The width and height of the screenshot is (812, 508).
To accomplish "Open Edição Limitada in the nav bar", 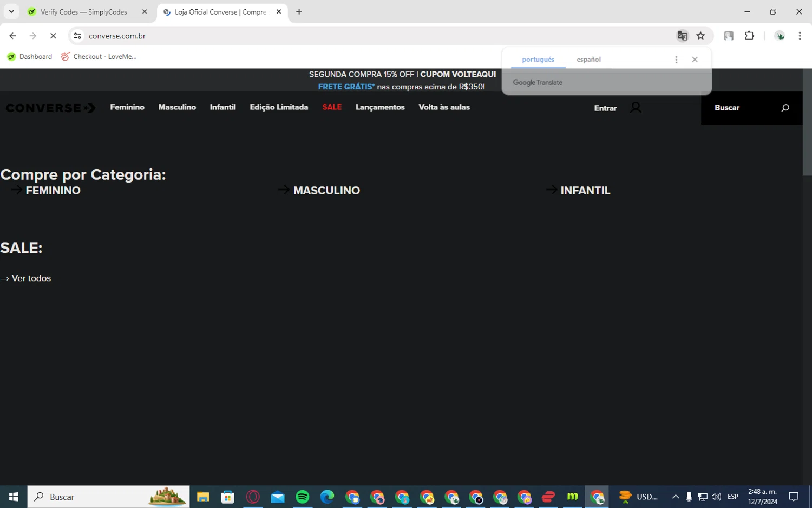I will tap(279, 107).
